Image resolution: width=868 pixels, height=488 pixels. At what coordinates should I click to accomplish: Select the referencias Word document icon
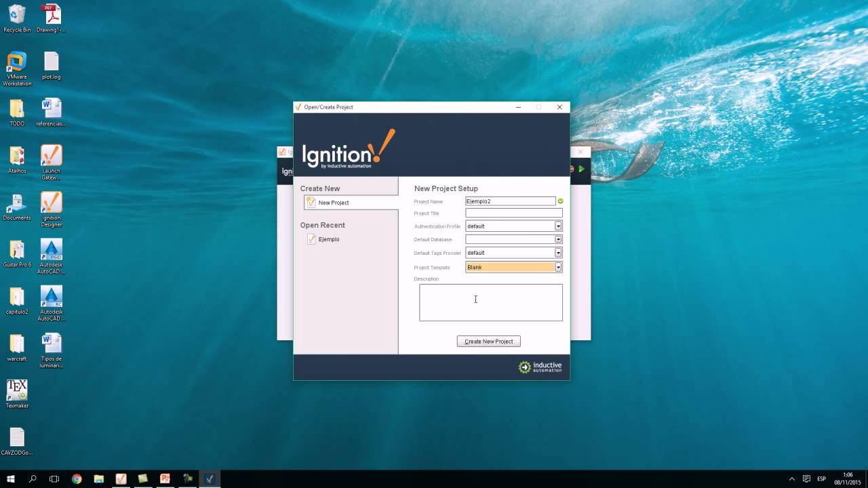51,113
